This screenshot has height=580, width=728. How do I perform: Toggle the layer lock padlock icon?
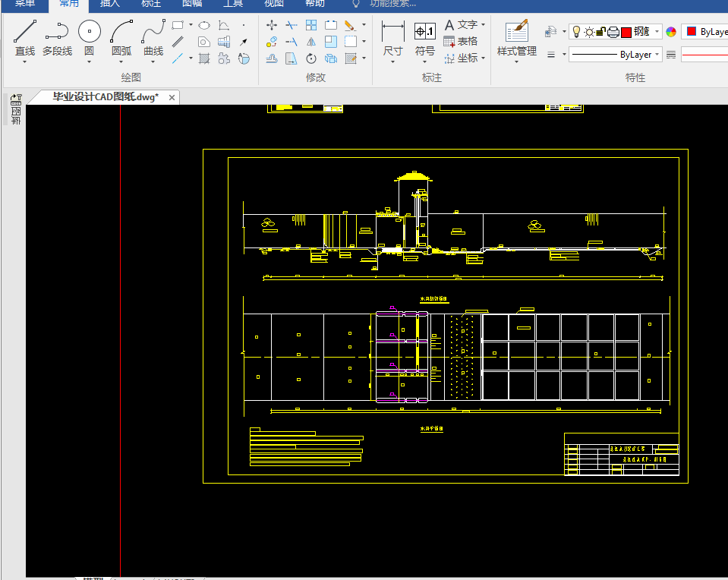point(600,32)
